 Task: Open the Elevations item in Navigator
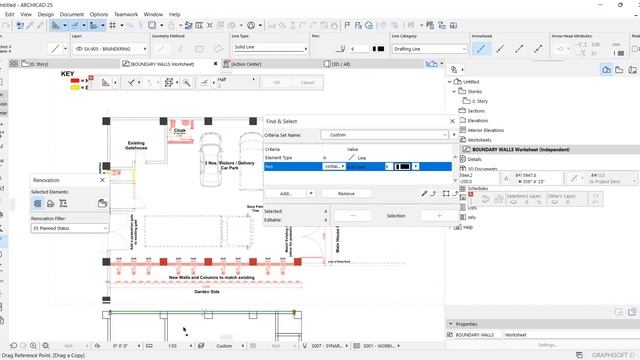click(478, 120)
